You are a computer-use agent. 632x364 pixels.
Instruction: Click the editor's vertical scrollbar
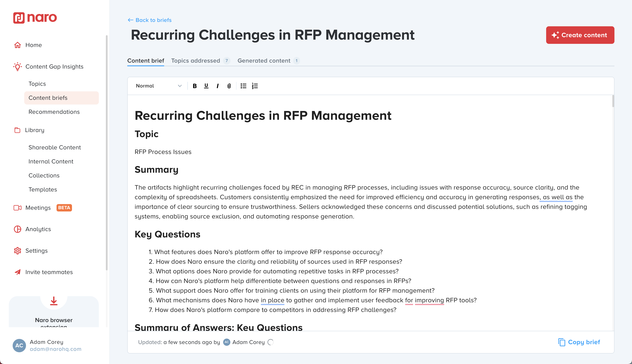(613, 101)
